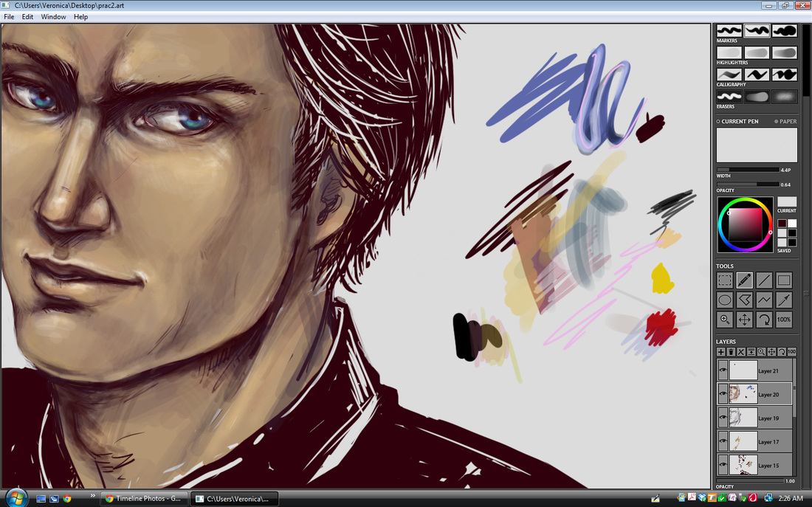Choose the soft Eraser preset
Viewport: 812px width, 507px height.
point(757,96)
